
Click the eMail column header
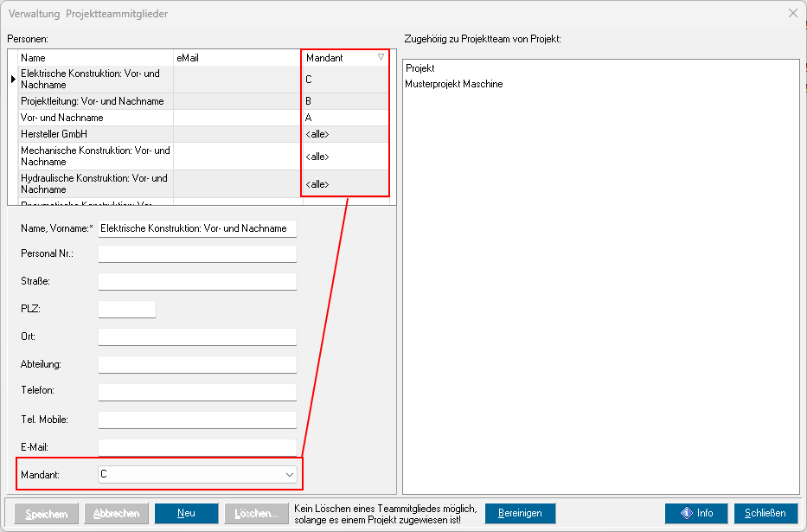pyautogui.click(x=237, y=58)
